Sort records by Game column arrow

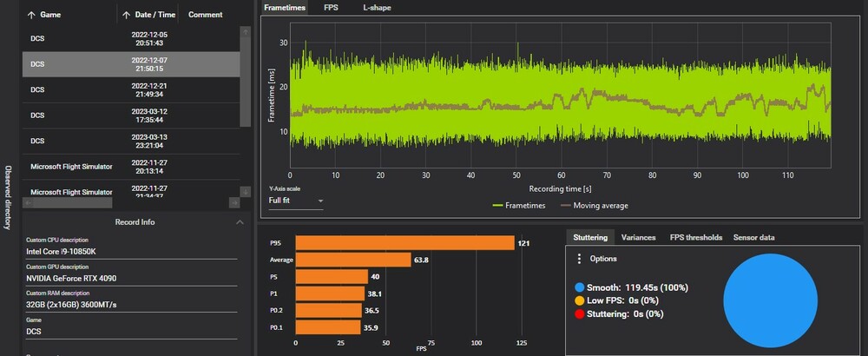tap(31, 15)
